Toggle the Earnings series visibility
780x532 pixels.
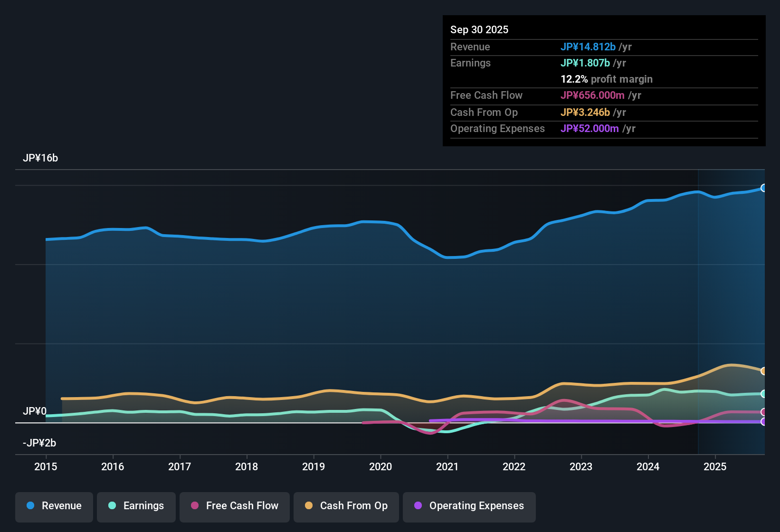tap(136, 506)
